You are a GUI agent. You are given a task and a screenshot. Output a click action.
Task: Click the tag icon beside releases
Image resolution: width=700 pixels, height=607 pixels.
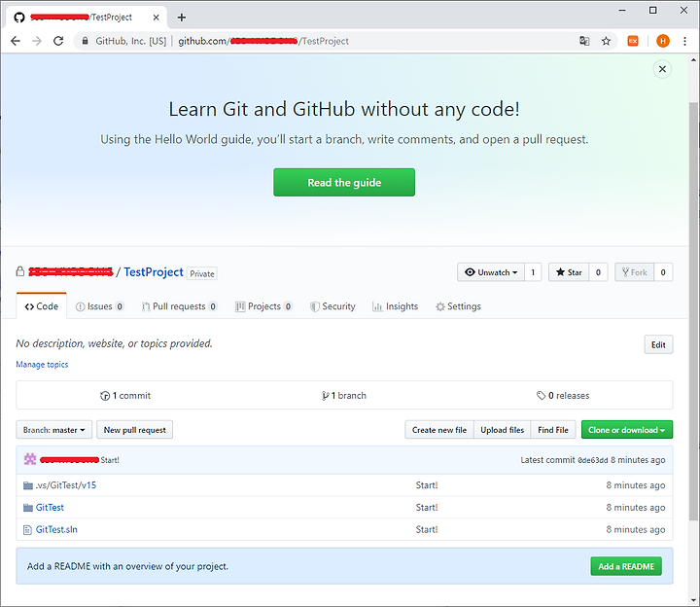[542, 396]
